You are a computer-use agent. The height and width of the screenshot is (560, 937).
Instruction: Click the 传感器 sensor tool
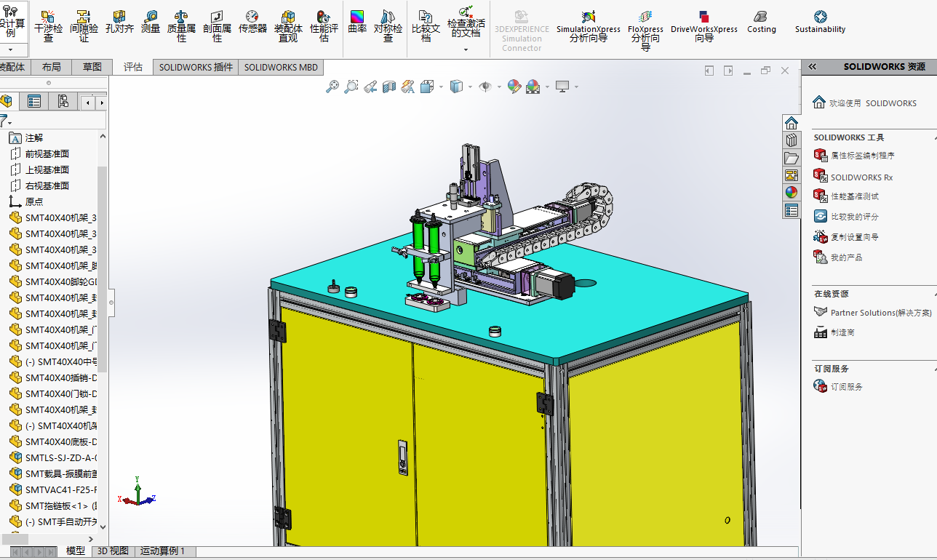pos(252,23)
